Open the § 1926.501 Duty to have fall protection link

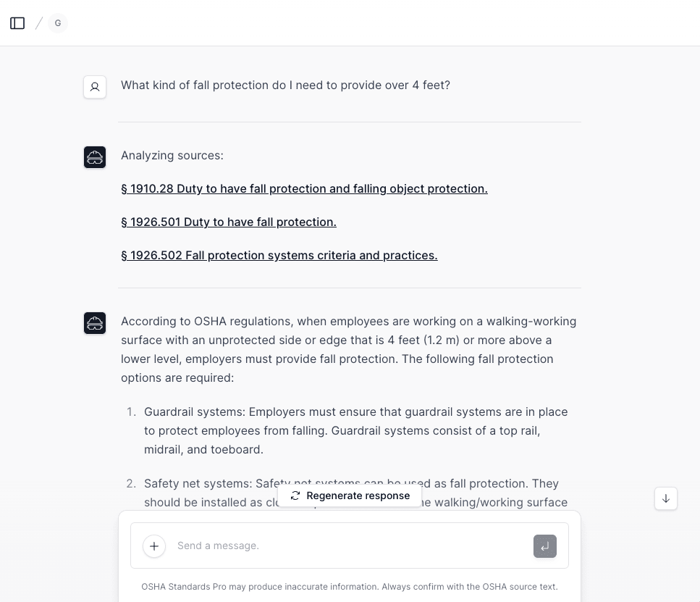229,222
